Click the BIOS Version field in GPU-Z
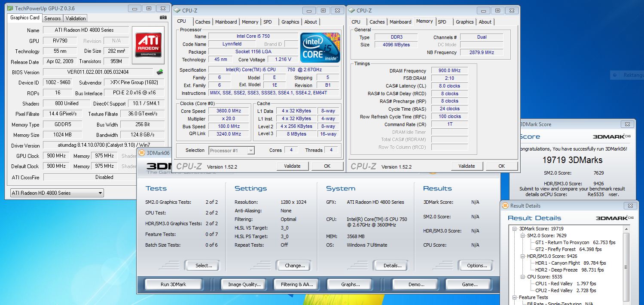This screenshot has height=305, width=644. click(98, 72)
